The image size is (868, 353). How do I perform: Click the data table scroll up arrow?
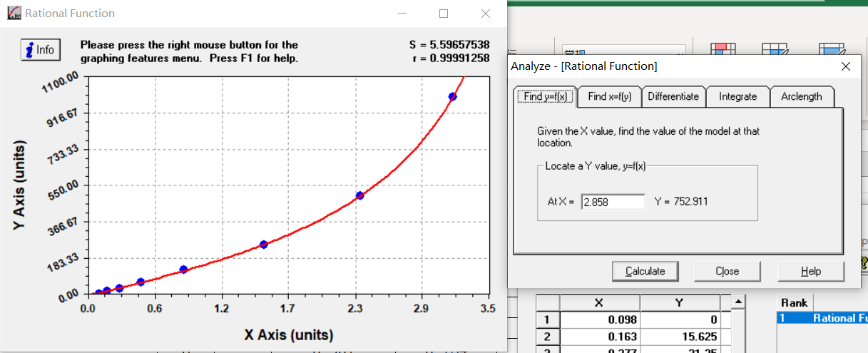[740, 302]
